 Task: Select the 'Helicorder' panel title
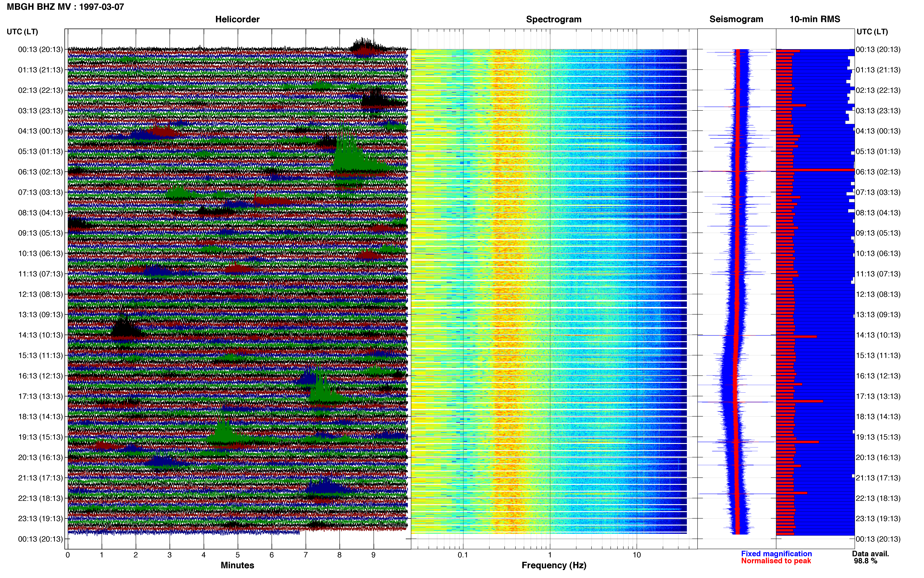click(237, 19)
